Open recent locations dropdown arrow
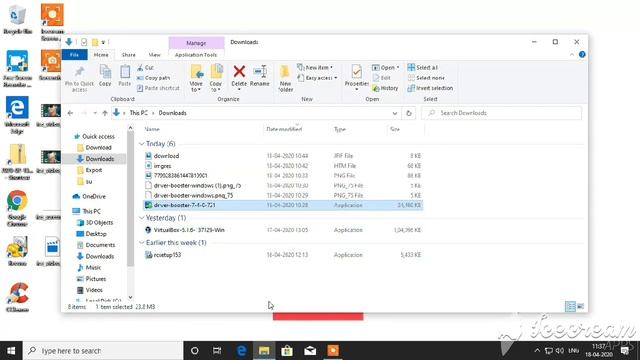The height and width of the screenshot is (360, 640). (95, 113)
